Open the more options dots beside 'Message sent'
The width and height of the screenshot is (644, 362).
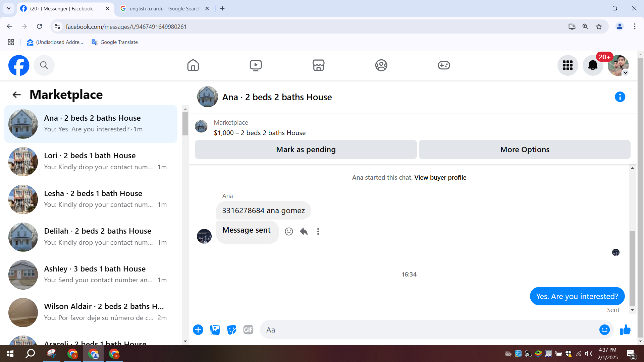[x=318, y=231]
